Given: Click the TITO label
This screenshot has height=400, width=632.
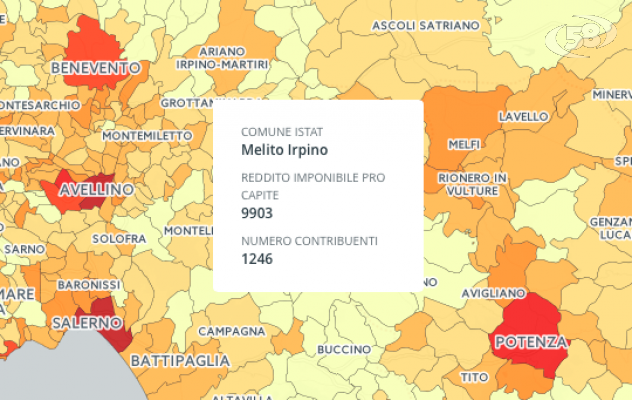Looking at the screenshot, I should (x=474, y=377).
